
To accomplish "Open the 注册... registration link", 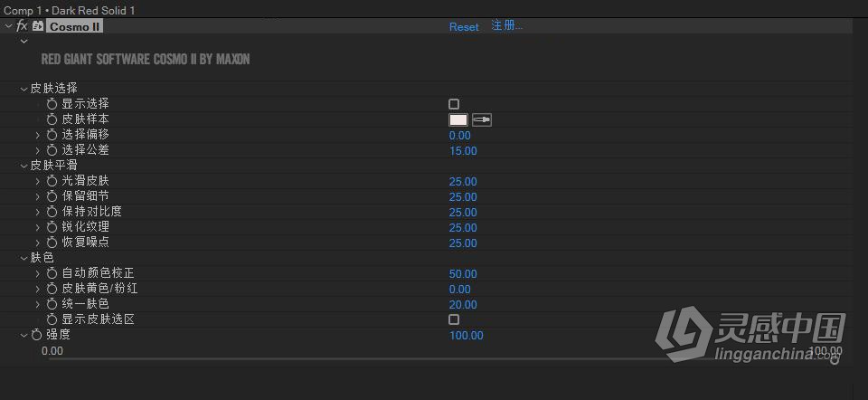I will 506,25.
